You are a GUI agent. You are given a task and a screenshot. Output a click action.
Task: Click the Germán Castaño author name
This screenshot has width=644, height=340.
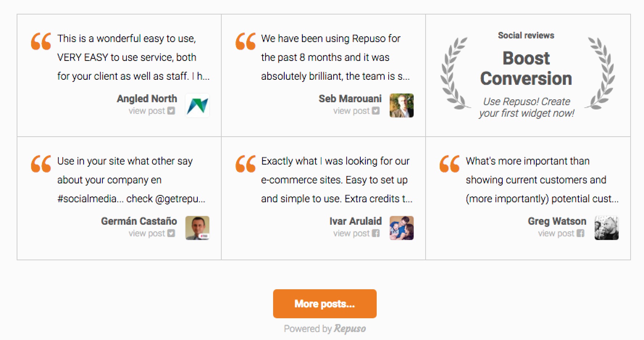[x=139, y=221]
